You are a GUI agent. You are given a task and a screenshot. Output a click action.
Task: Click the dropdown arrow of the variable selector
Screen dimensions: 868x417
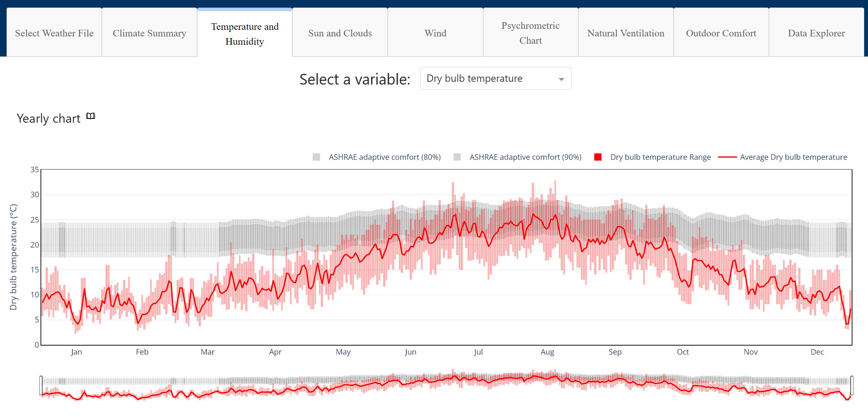coord(561,79)
